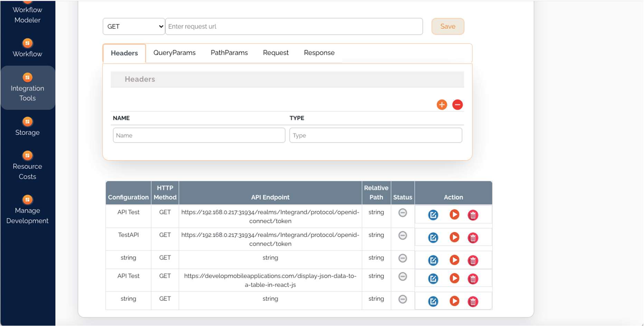Edit the TestAPI configuration row
This screenshot has width=644, height=326.
tap(433, 238)
